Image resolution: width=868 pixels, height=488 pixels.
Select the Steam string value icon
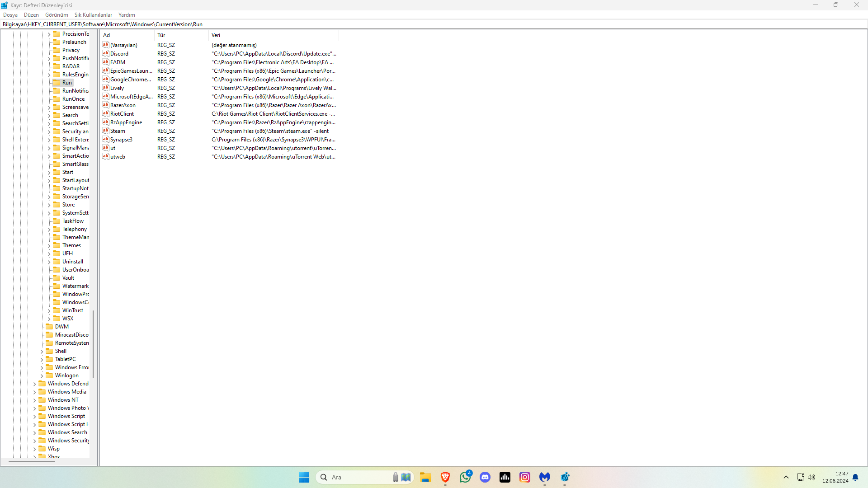105,131
